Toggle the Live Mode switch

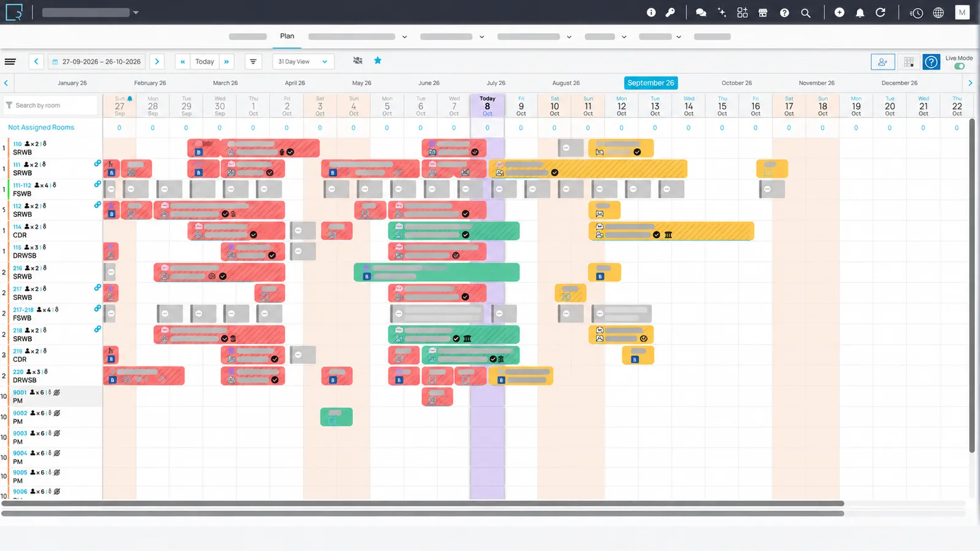pos(959,66)
